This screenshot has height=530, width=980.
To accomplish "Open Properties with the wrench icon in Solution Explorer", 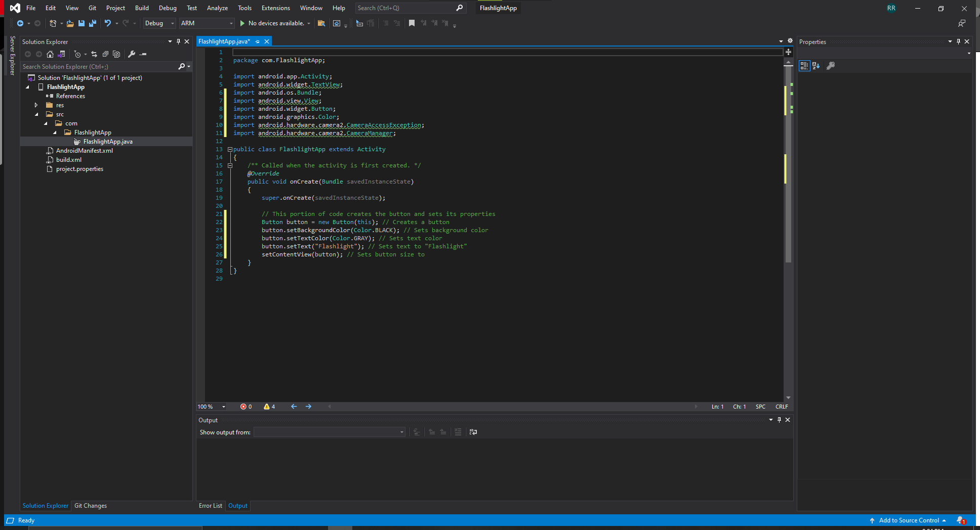I will pos(131,54).
